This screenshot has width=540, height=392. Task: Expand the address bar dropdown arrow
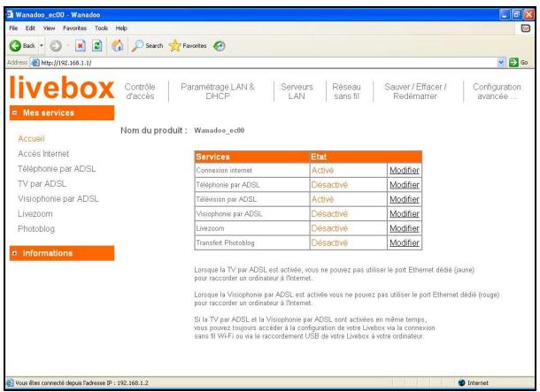(501, 62)
